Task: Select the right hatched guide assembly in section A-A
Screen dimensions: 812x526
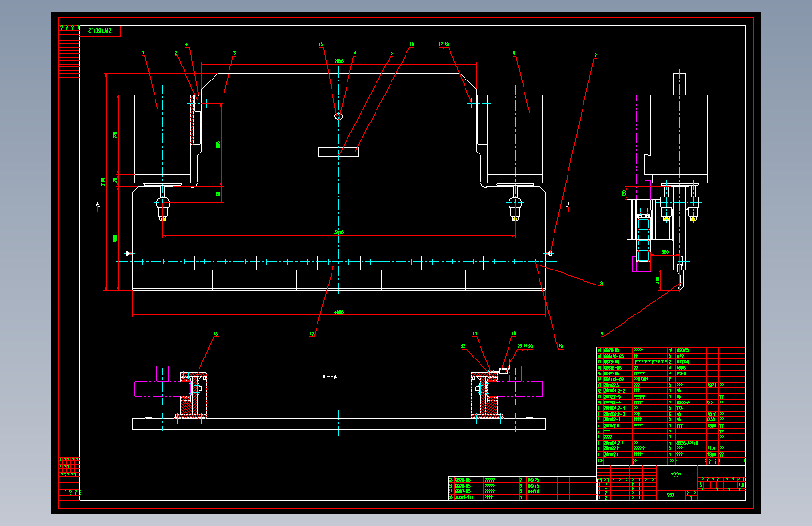Action: click(x=485, y=395)
